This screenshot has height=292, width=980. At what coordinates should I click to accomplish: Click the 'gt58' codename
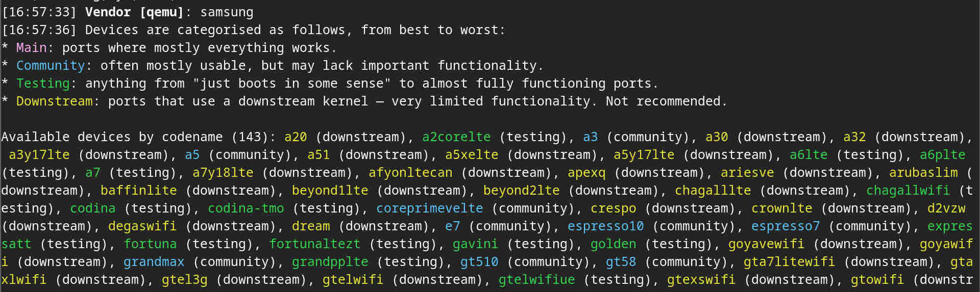click(x=621, y=262)
